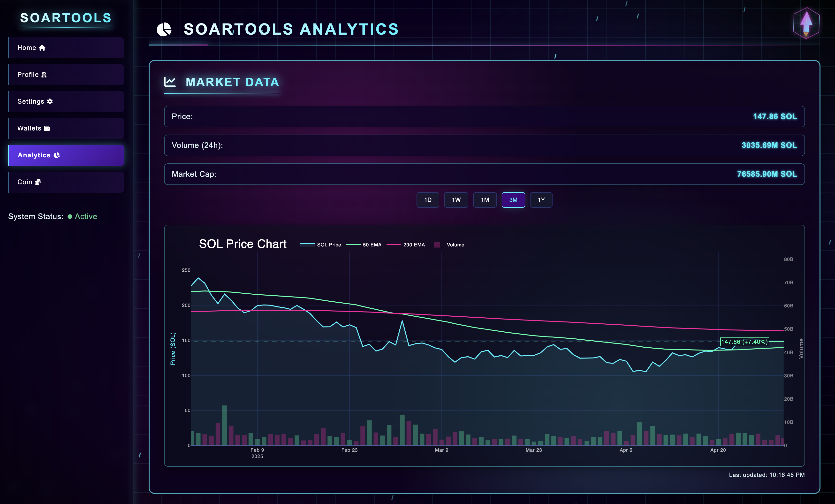Click the 1W timeframe button
Image resolution: width=835 pixels, height=504 pixels.
(x=456, y=200)
